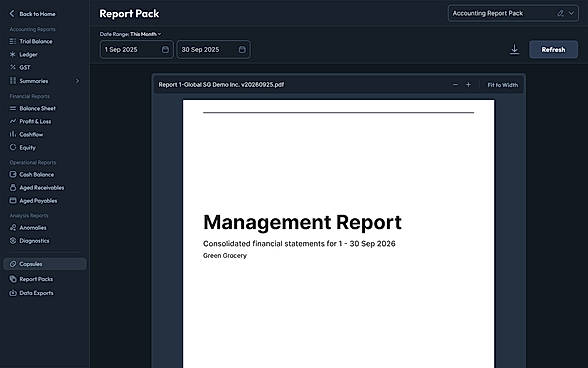The width and height of the screenshot is (588, 368).
Task: Click the Consolidated financial statements subtitle
Action: click(x=299, y=243)
